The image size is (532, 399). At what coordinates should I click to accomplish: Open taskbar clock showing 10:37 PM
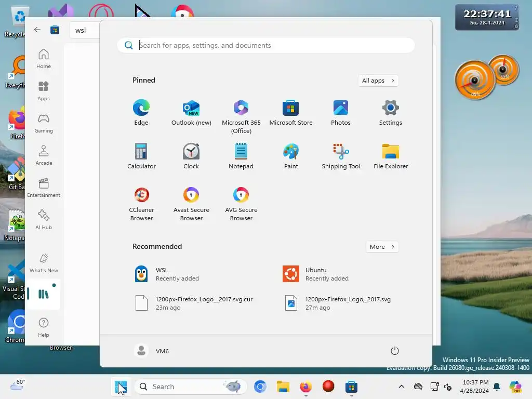click(474, 387)
